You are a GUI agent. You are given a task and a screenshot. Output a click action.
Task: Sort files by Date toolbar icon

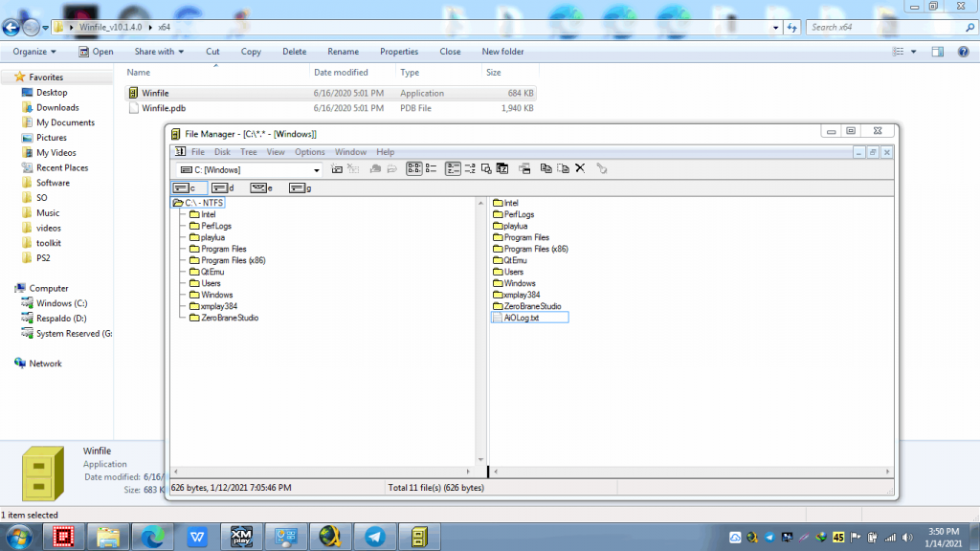[501, 168]
